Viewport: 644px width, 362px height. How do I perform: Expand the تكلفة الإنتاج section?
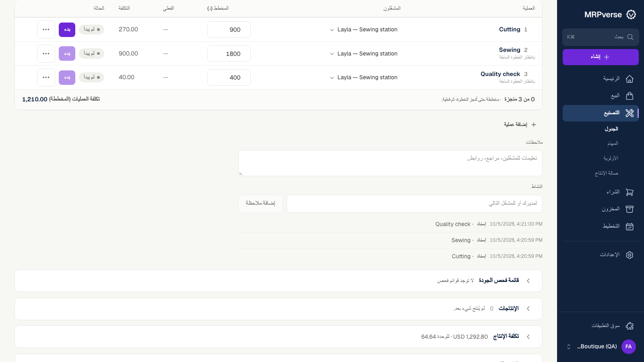279,337
